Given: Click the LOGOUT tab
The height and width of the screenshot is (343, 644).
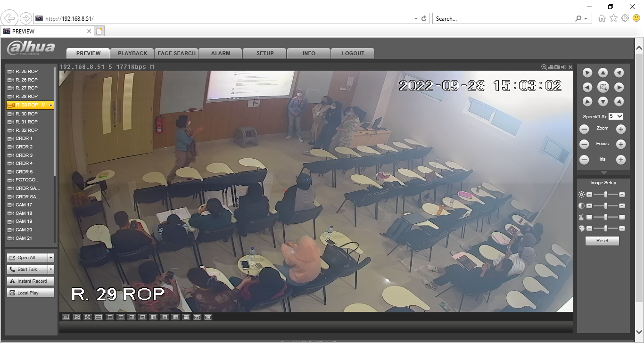Looking at the screenshot, I should [353, 53].
